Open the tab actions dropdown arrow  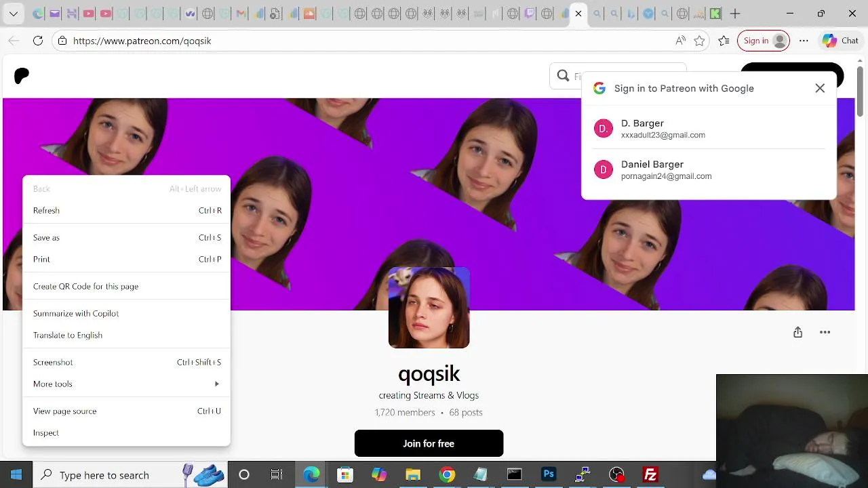[x=14, y=14]
